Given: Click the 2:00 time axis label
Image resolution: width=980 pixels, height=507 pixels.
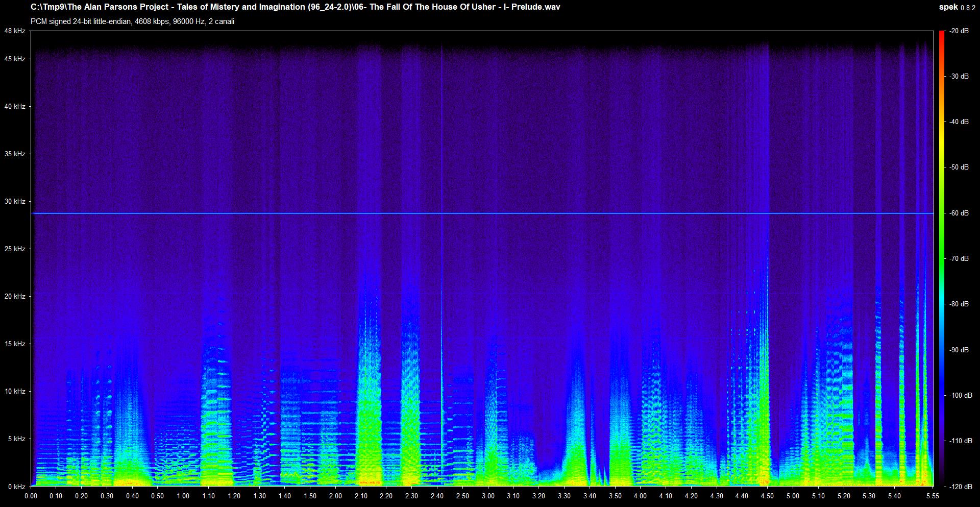Looking at the screenshot, I should coord(335,496).
